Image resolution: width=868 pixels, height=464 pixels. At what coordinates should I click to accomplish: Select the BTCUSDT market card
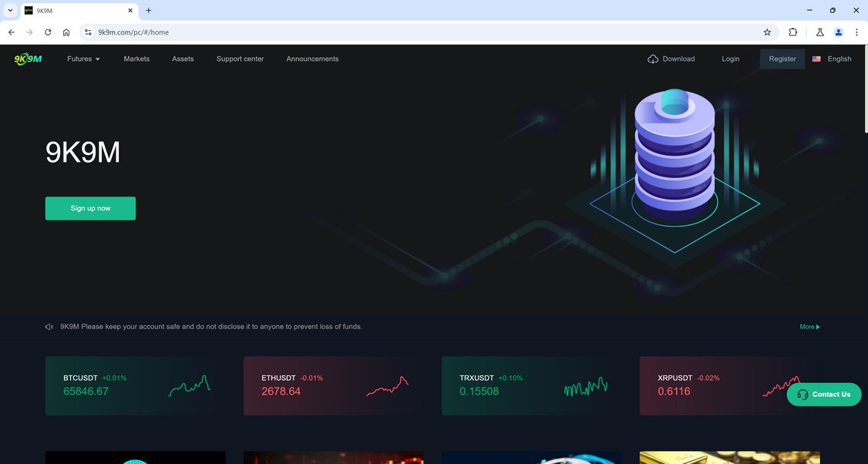(135, 385)
